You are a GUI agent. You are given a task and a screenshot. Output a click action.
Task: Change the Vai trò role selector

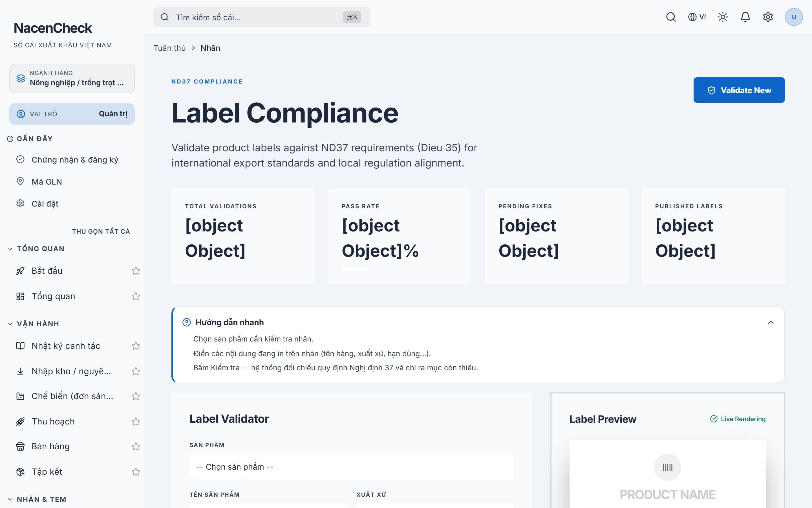(72, 114)
